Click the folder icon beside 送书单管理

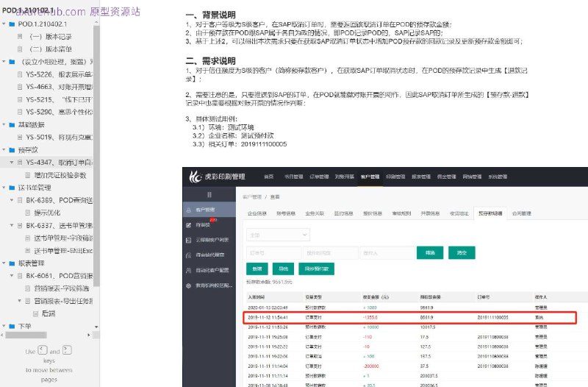(12, 188)
